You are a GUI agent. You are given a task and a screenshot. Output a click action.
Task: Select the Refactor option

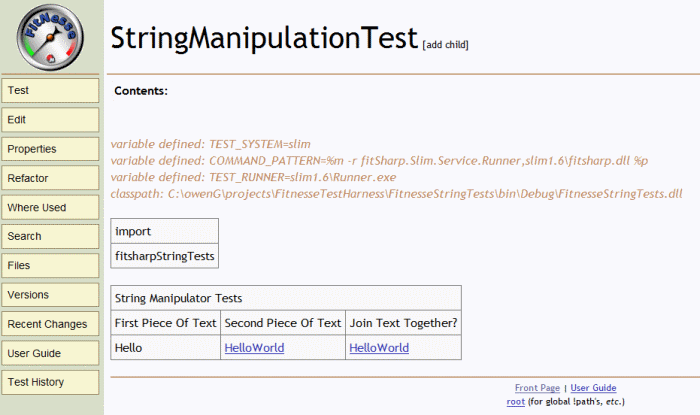50,178
